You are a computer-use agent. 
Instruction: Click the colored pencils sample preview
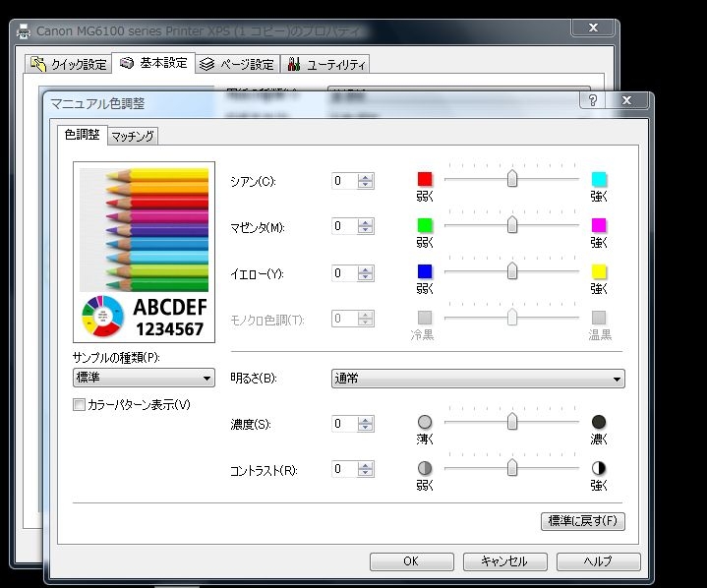pyautogui.click(x=144, y=230)
